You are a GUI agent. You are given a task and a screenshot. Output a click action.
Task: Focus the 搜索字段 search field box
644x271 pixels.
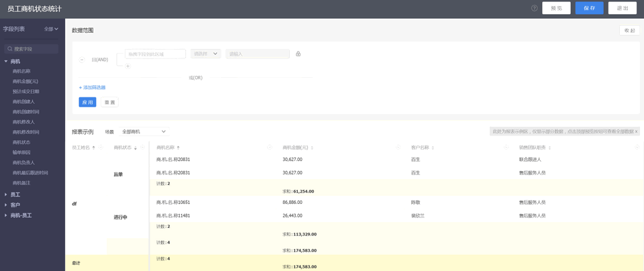tap(32, 49)
